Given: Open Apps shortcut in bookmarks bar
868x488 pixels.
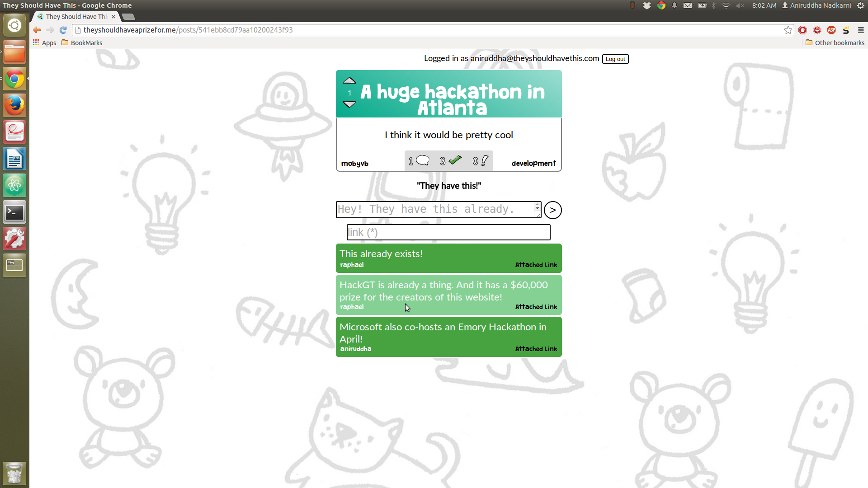Looking at the screenshot, I should (44, 43).
